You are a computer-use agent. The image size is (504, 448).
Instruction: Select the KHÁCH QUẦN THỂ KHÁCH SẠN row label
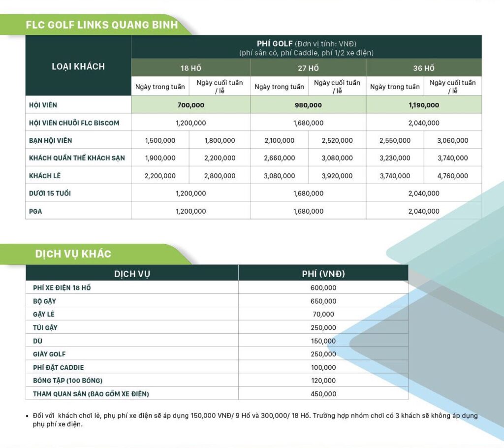click(x=77, y=158)
